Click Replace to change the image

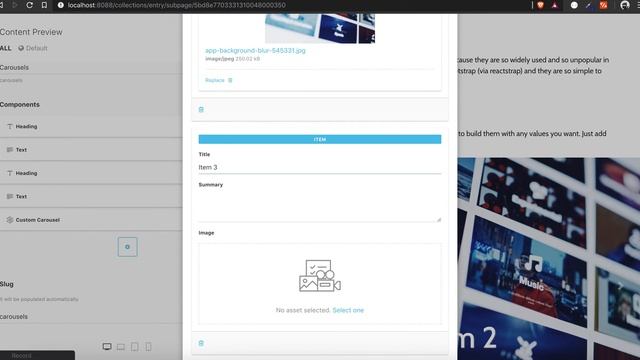(215, 80)
